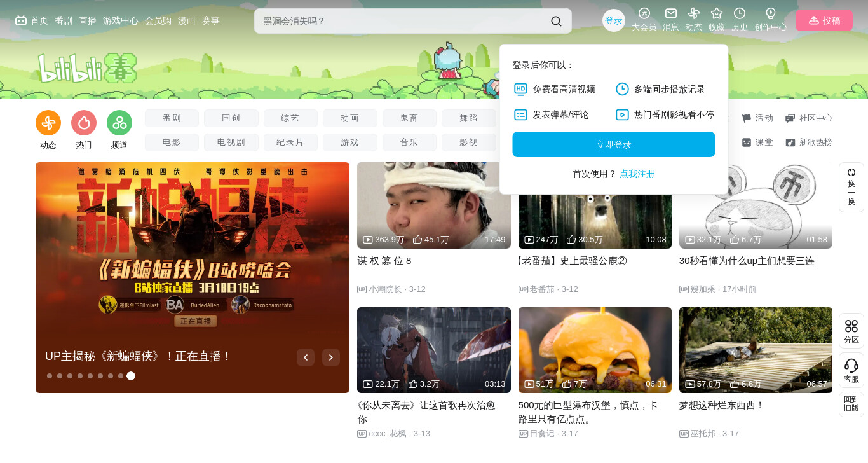Open 新歌热榜 music chart link
The width and height of the screenshot is (868, 463).
pos(809,142)
